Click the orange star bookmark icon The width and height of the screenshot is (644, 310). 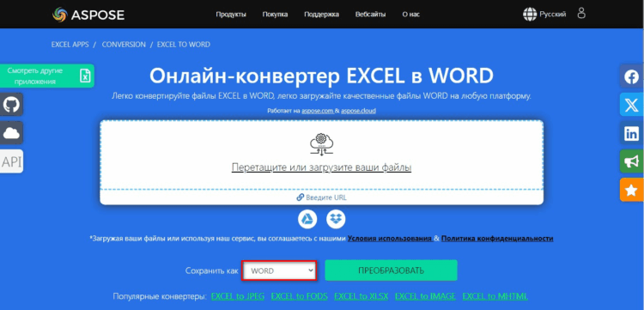point(632,190)
